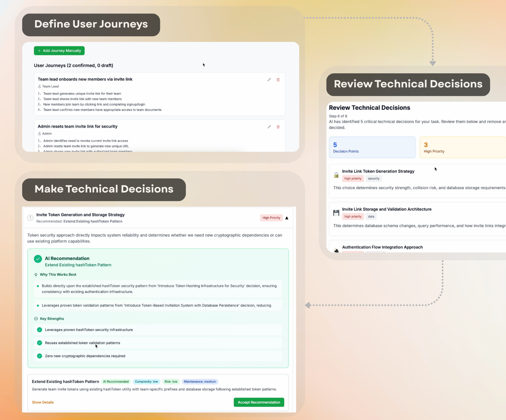The image size is (506, 420).
Task: Click the security tag on Token Generation Strategy
Action: (x=374, y=179)
